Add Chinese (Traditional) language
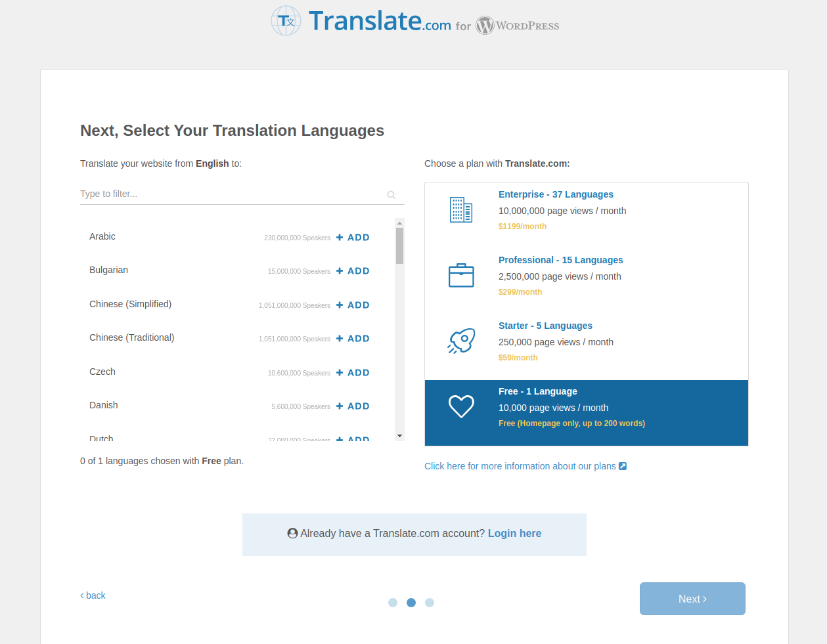Image resolution: width=827 pixels, height=644 pixels. 353,339
